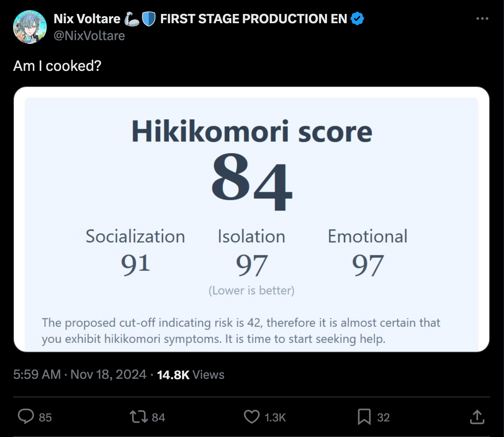Open the Nix Voltare display name link

(87, 19)
